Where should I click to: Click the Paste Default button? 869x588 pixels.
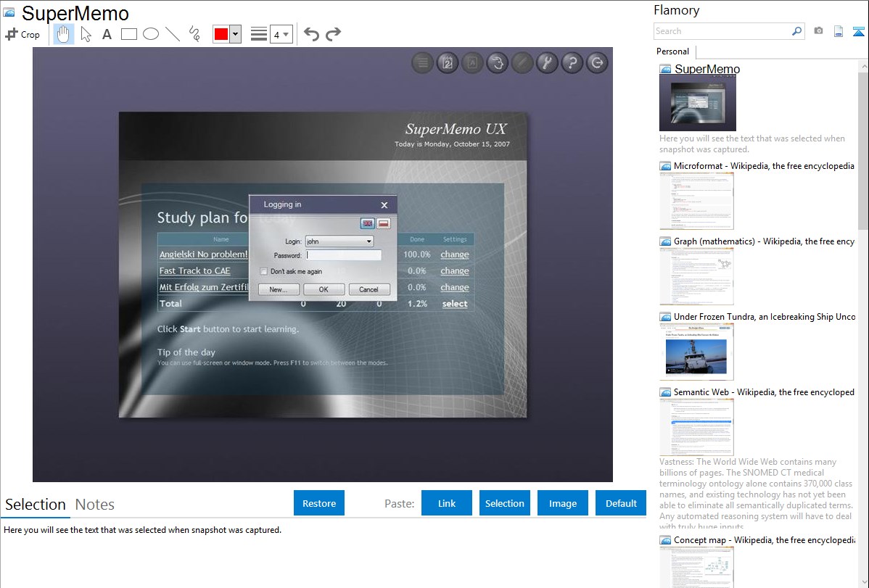click(x=621, y=503)
